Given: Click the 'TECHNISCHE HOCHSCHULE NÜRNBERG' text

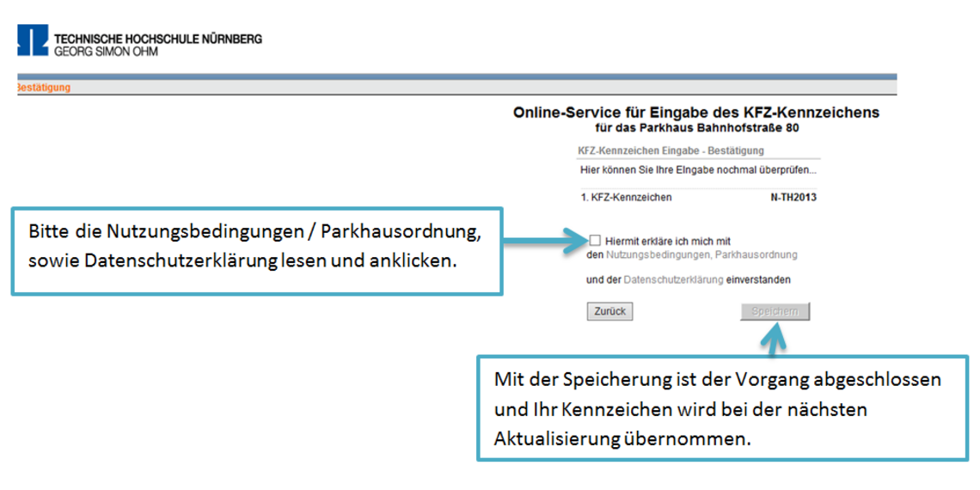Looking at the screenshot, I should point(158,39).
